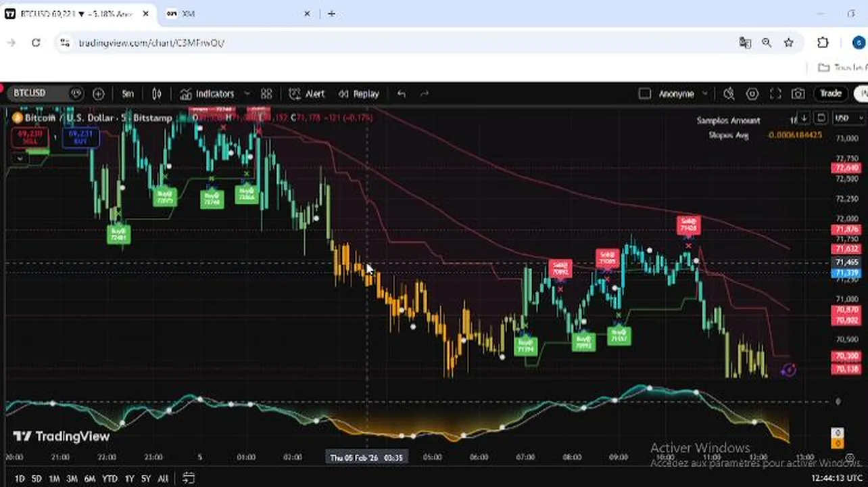The width and height of the screenshot is (868, 487).
Task: Redo the chart action
Action: pyautogui.click(x=425, y=94)
